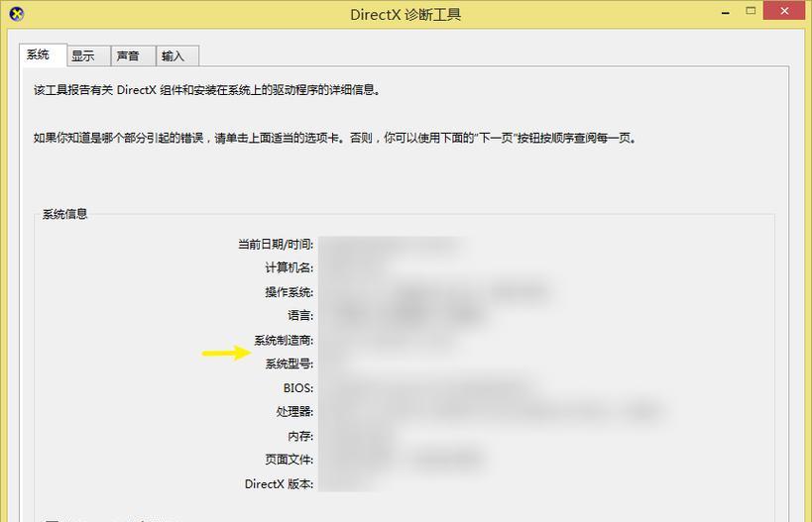
Task: Click the 系统信息 group heading
Action: (x=64, y=214)
